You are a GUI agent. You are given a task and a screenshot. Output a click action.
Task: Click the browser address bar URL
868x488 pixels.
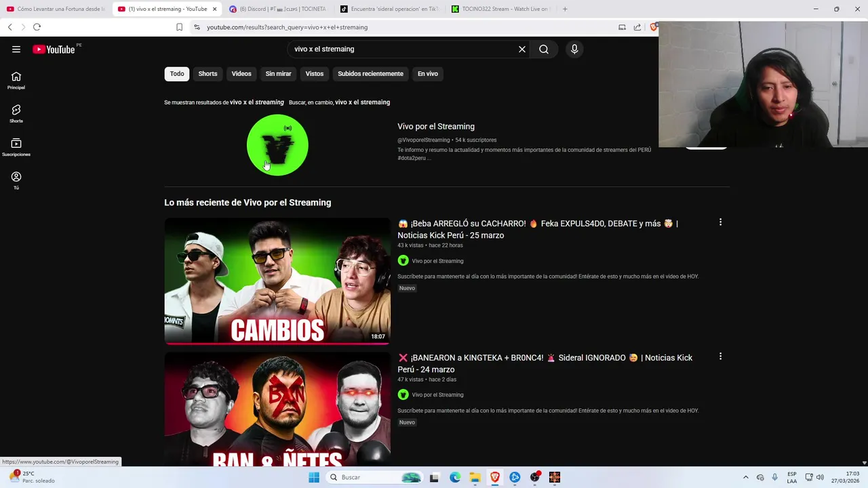[287, 27]
